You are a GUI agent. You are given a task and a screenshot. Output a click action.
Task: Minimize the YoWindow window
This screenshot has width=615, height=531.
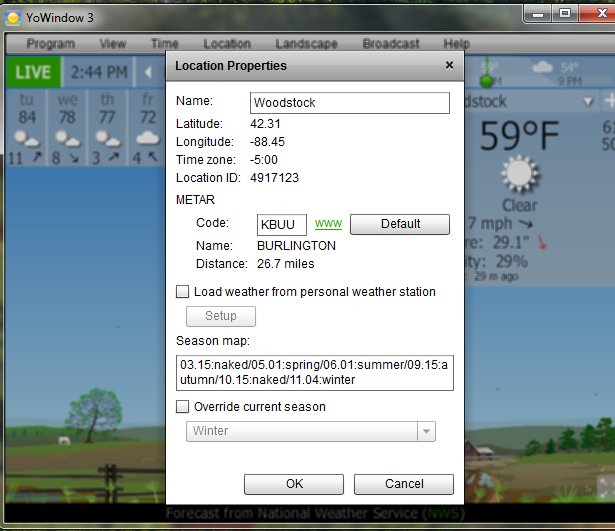[538, 13]
